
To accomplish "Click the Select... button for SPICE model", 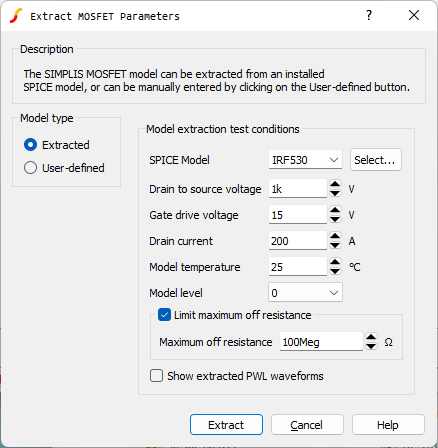I will (376, 160).
